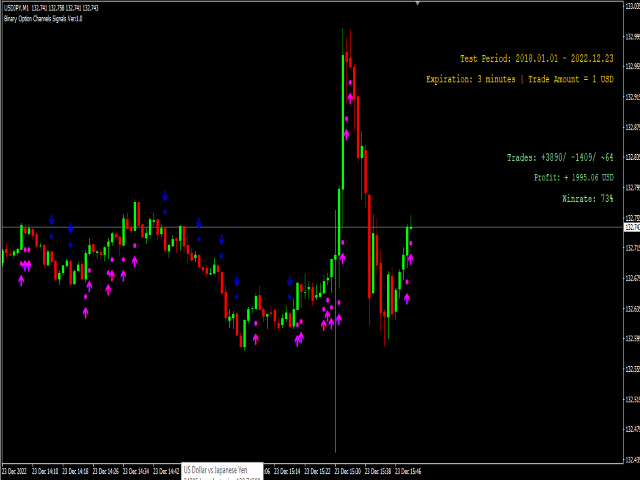
Task: Click the USDJPY,M1 chart header text
Action: click(51, 8)
